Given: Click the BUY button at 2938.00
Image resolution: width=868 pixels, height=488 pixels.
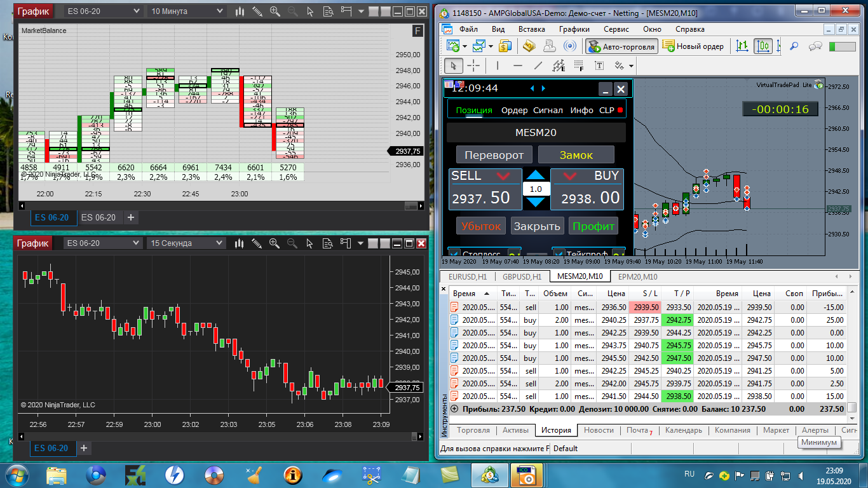Looking at the screenshot, I should (587, 189).
